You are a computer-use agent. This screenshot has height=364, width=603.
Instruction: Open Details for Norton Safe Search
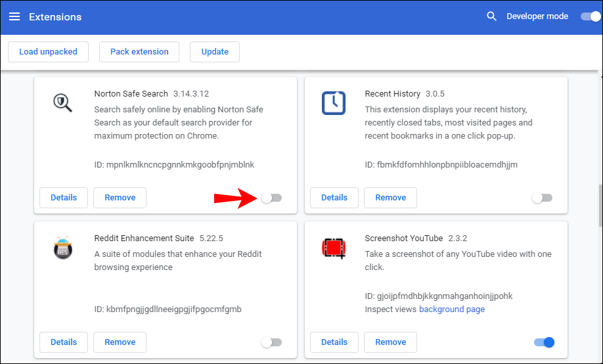click(64, 198)
